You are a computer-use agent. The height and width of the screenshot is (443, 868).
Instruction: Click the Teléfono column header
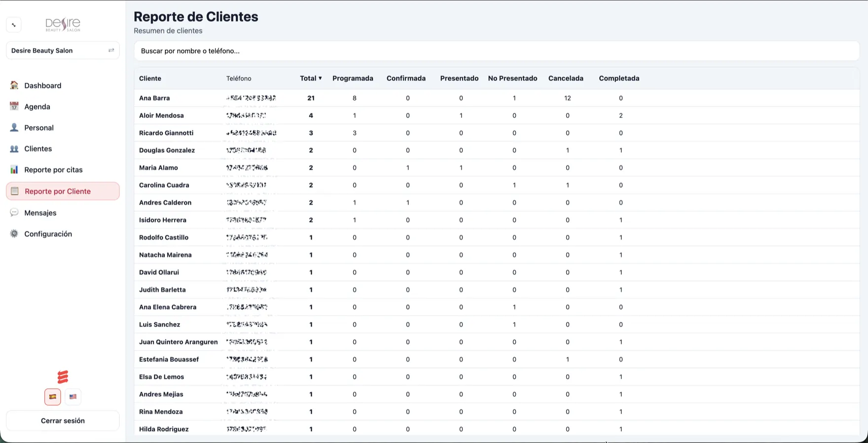[239, 78]
